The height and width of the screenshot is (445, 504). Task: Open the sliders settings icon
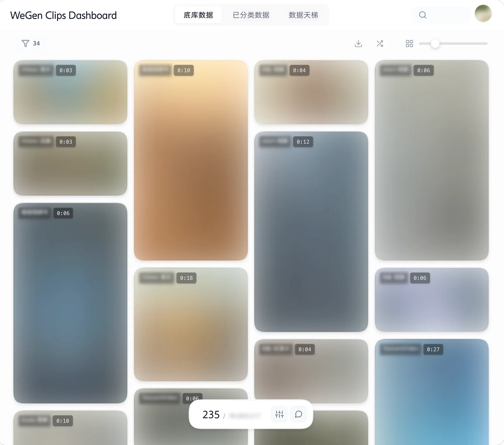279,414
